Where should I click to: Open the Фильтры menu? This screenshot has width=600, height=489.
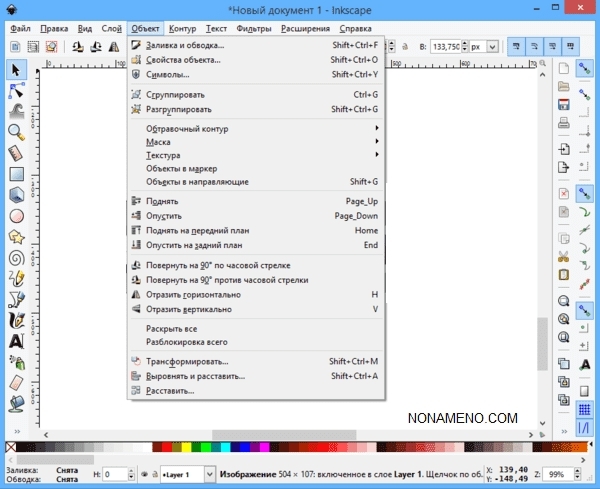coord(254,29)
